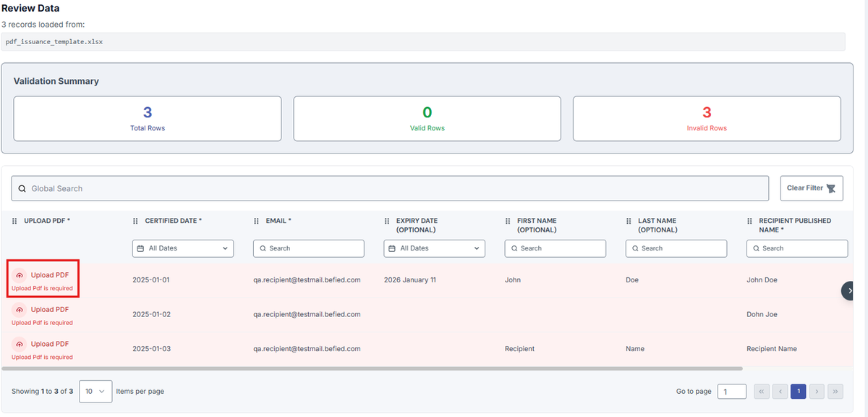868x417 pixels.
Task: Go to pagination page 1
Action: (798, 391)
